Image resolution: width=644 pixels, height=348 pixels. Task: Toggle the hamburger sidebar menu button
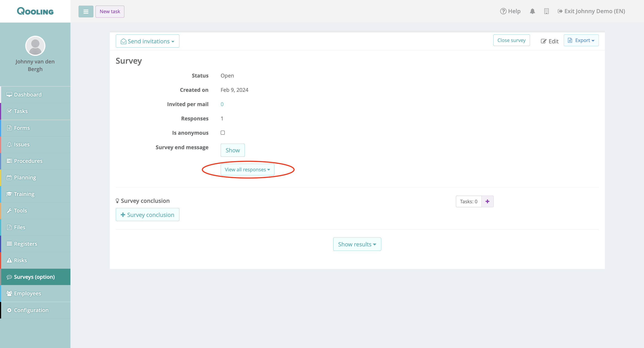click(86, 11)
